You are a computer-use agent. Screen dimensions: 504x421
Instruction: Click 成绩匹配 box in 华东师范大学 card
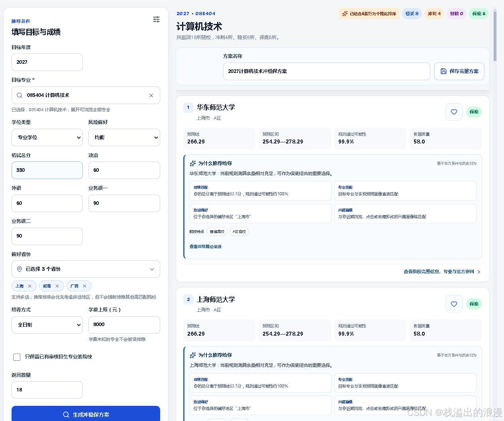(x=261, y=191)
